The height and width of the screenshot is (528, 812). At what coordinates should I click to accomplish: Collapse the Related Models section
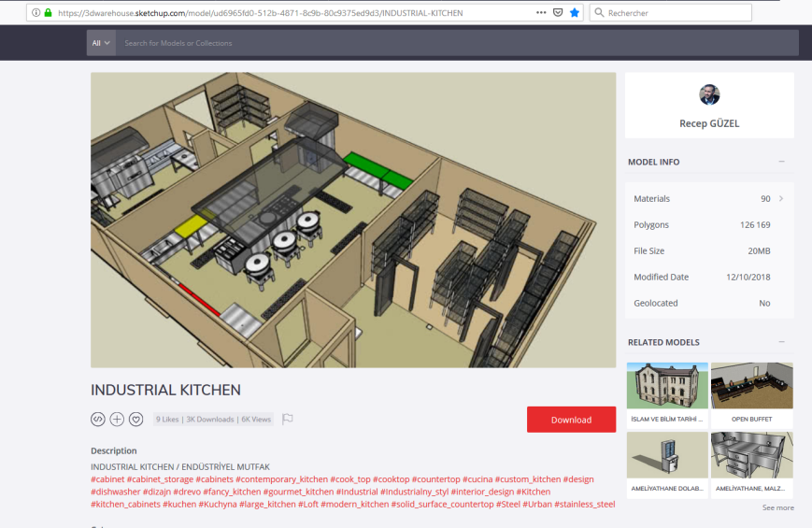pos(781,342)
